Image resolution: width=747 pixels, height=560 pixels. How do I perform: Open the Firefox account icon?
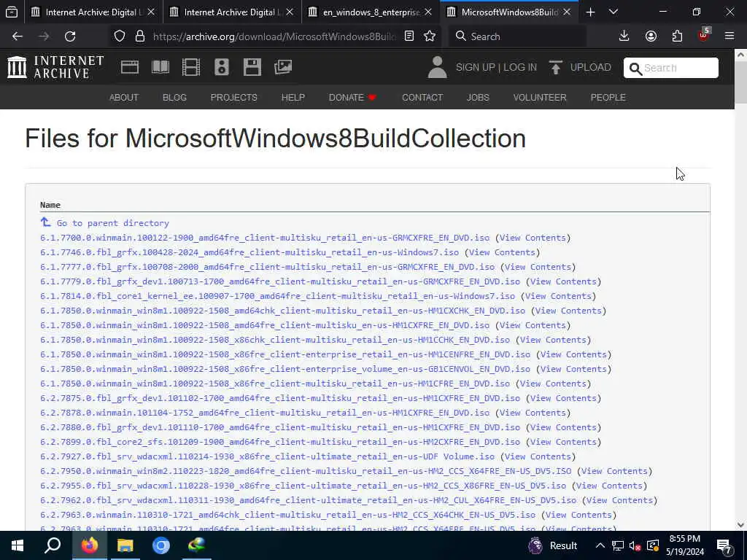pyautogui.click(x=651, y=36)
